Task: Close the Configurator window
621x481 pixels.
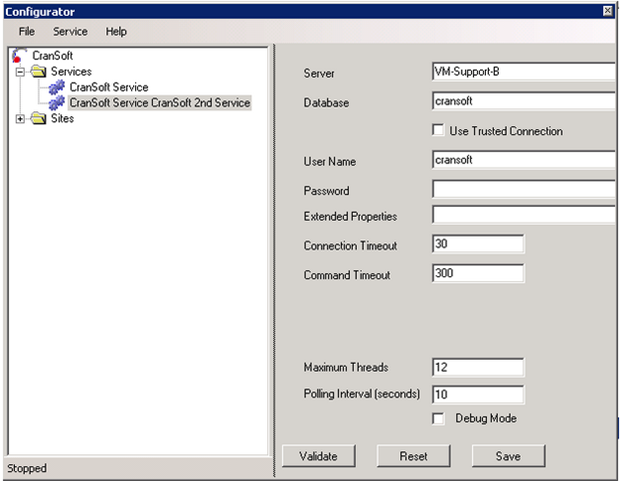Action: pyautogui.click(x=608, y=11)
